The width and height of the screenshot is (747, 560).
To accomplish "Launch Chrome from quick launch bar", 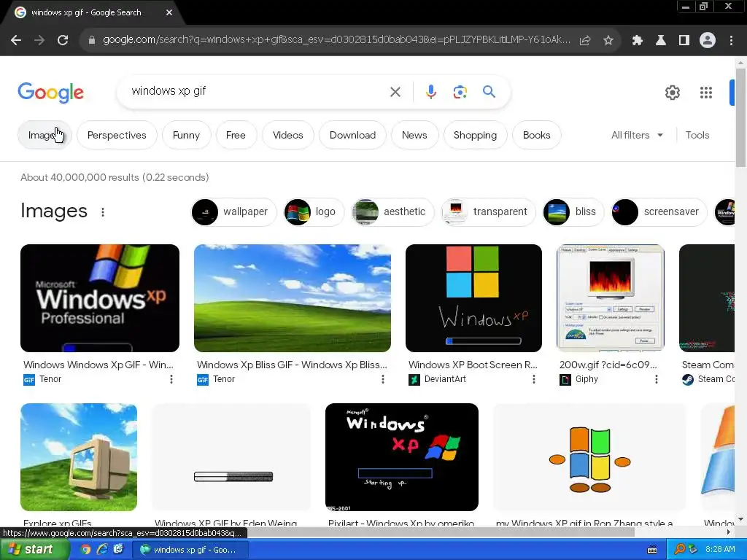I will [x=86, y=550].
